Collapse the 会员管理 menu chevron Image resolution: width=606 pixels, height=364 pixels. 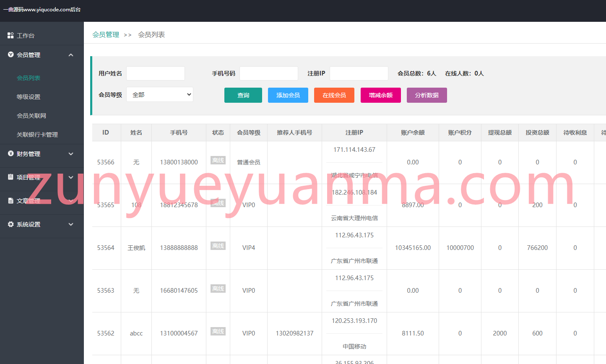(x=71, y=55)
